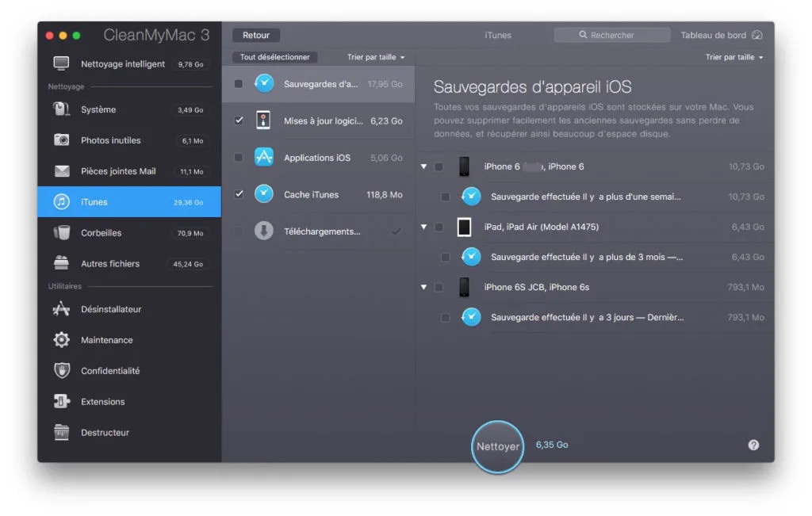
Task: Select sauvegarde plus d'une semaine checkbox
Action: [445, 197]
